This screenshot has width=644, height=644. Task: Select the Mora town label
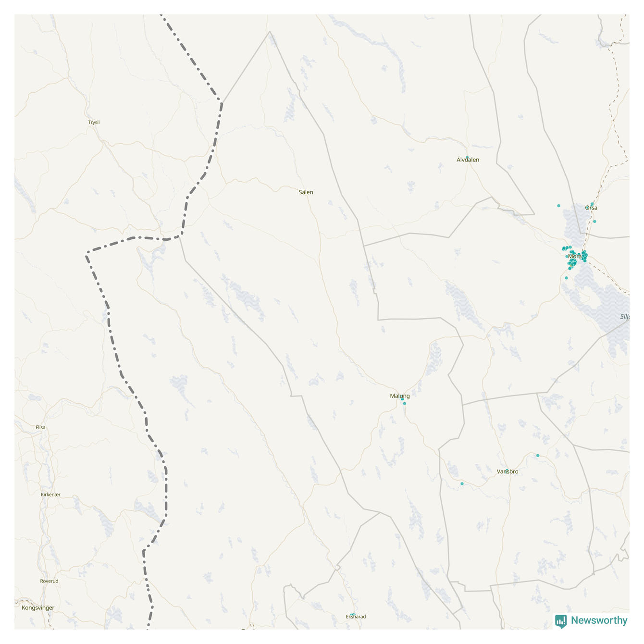pos(575,257)
